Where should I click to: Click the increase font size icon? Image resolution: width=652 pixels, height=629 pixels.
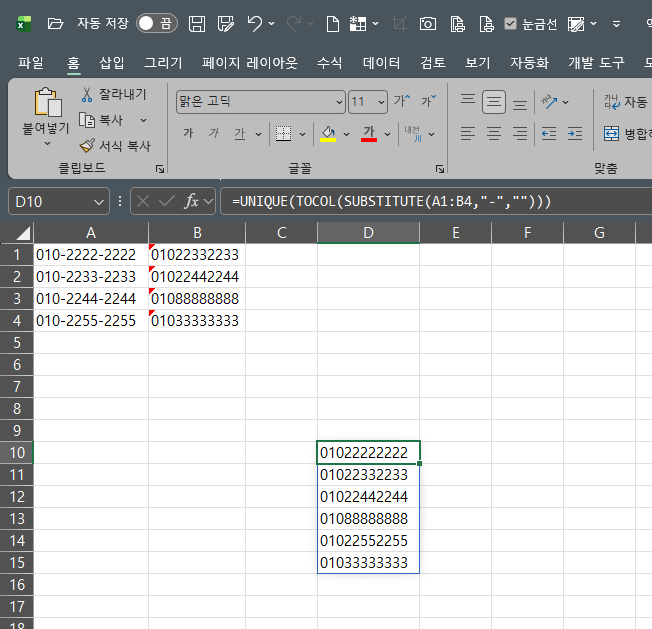pyautogui.click(x=401, y=101)
